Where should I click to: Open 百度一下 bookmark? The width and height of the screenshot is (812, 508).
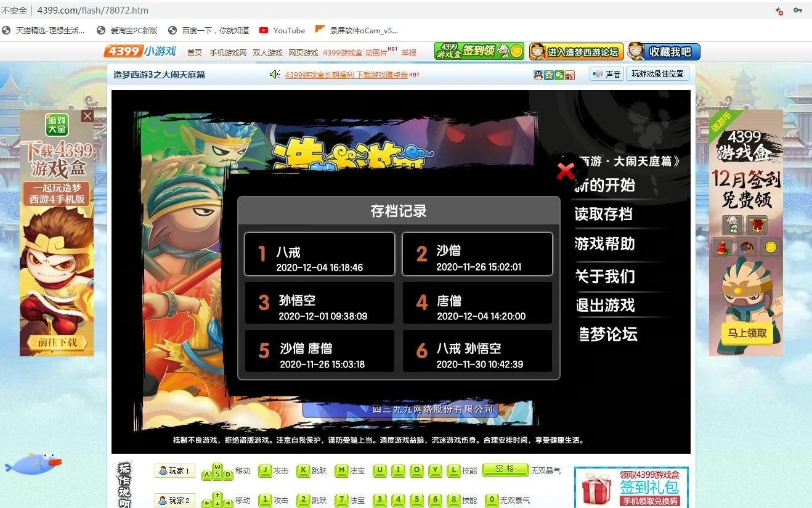209,30
